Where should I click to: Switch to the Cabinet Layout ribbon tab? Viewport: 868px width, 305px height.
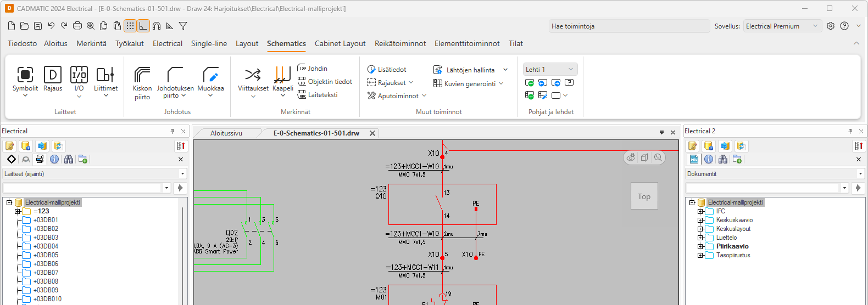click(340, 43)
